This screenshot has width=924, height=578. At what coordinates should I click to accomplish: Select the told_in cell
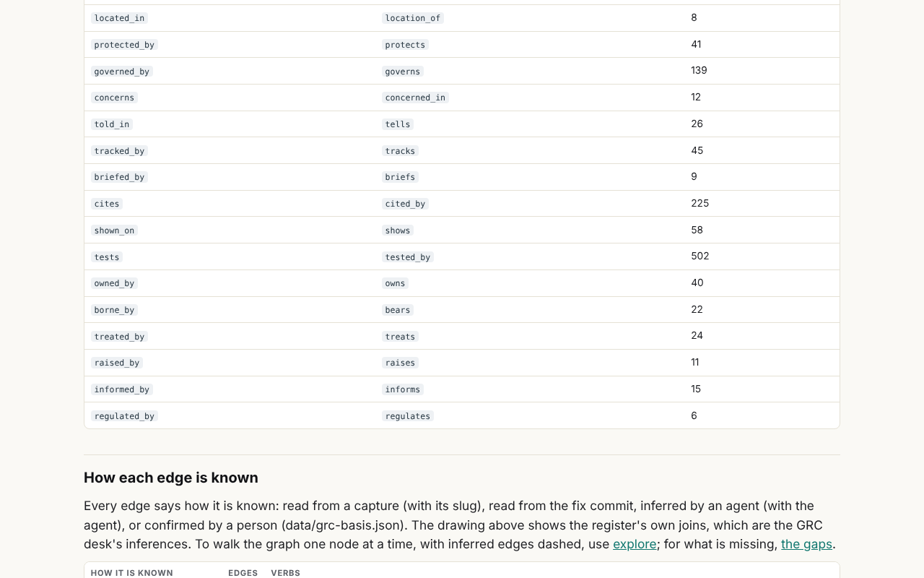coord(112,124)
